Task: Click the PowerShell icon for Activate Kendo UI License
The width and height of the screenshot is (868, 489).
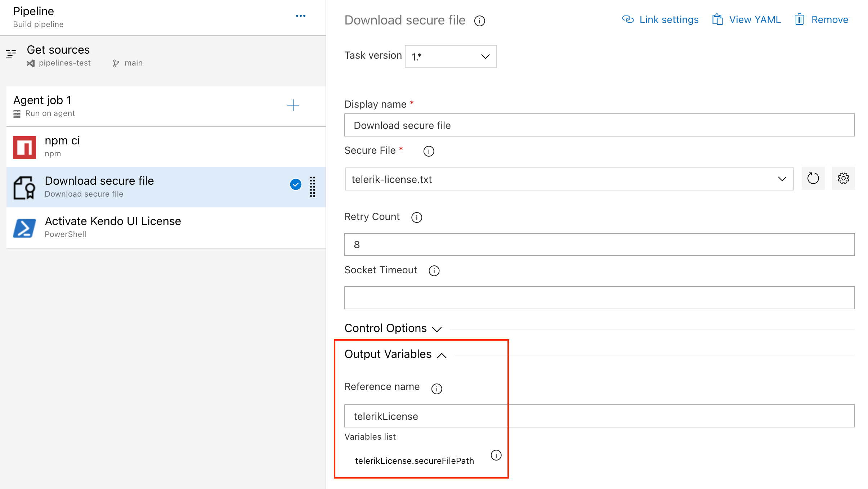Action: click(x=24, y=228)
